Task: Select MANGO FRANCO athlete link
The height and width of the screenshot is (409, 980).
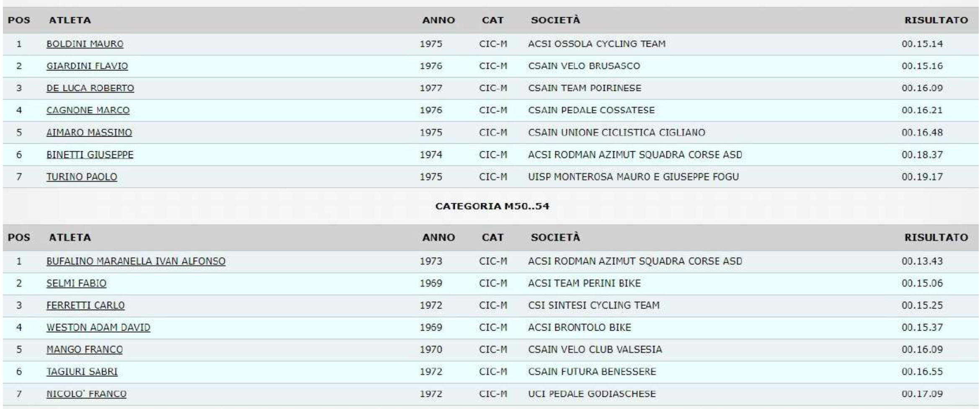Action: tap(85, 350)
